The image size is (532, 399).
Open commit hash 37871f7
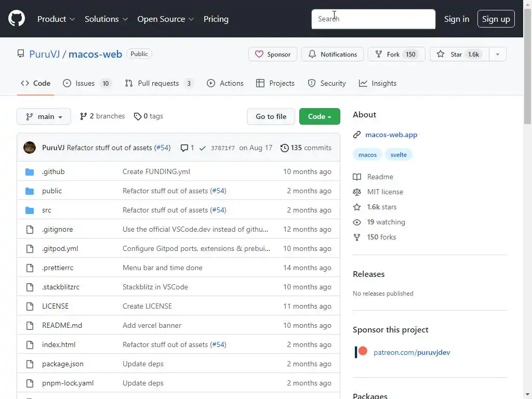coord(222,148)
